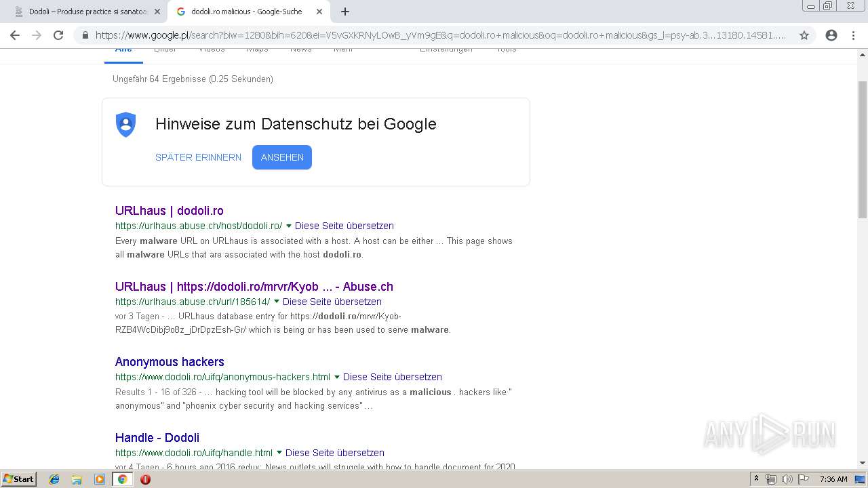Expand the dropdown arrow next to urlhaus.abuse.ch/url/185614/
Image resolution: width=868 pixels, height=488 pixels.
(x=277, y=302)
